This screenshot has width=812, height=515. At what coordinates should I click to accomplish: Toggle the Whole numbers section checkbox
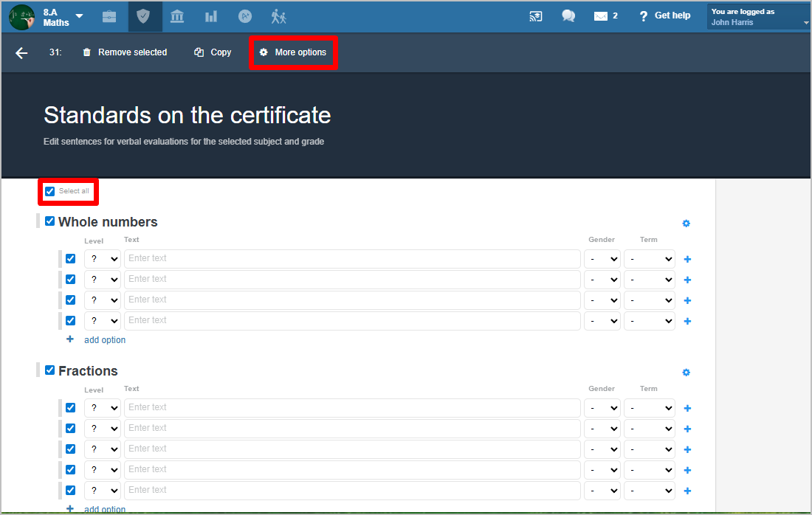pyautogui.click(x=50, y=221)
